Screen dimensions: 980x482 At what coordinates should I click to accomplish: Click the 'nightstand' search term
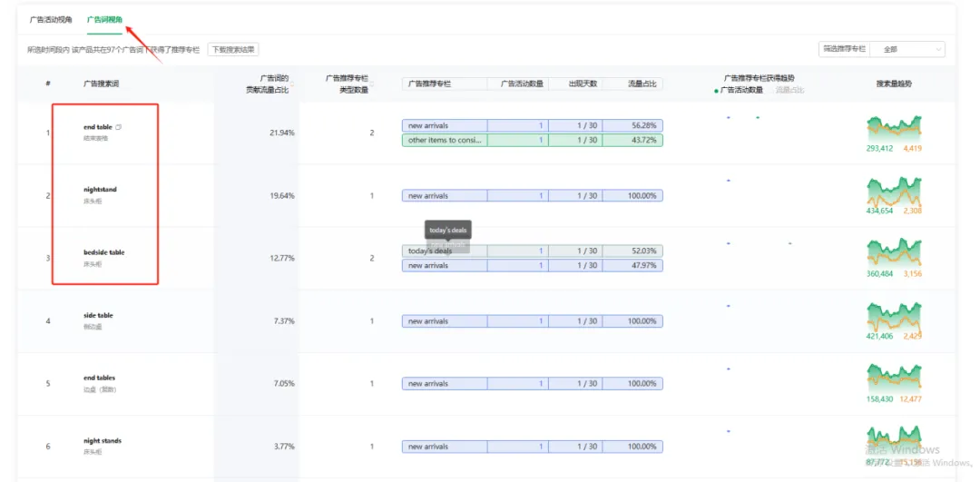[x=100, y=190]
